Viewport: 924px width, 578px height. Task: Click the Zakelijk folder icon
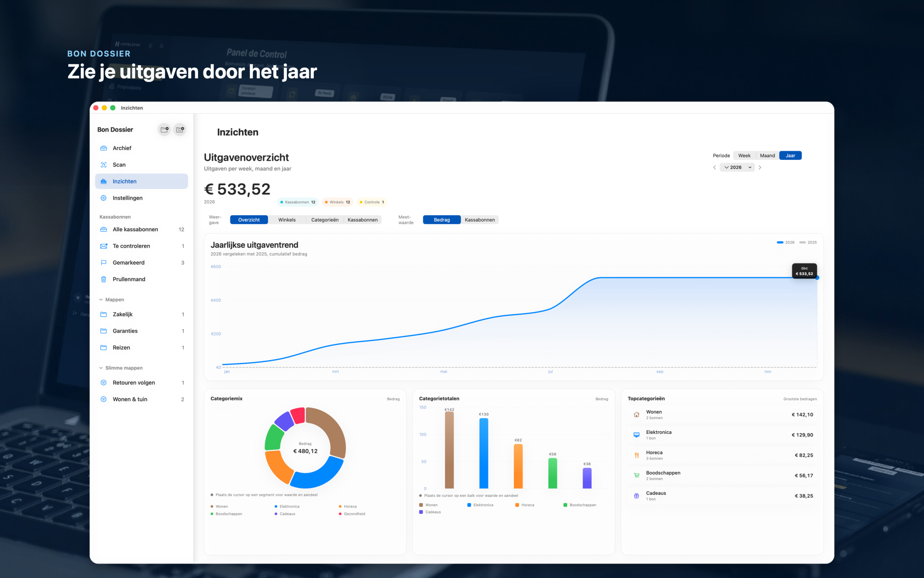104,314
